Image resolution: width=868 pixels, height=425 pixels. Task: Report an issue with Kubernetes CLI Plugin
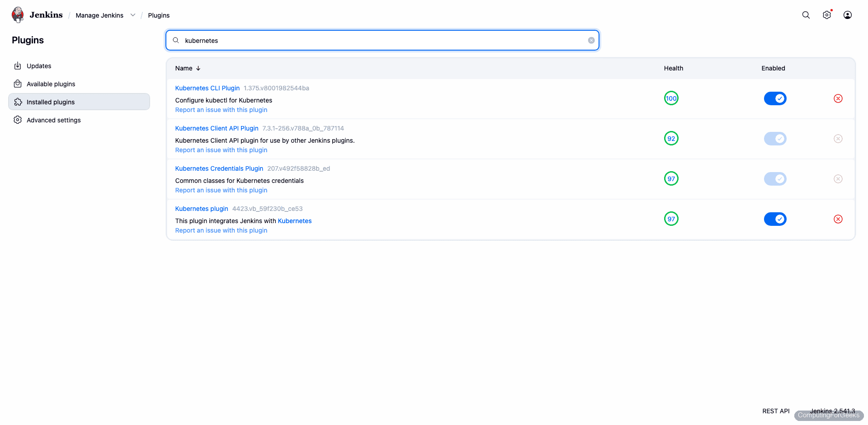pyautogui.click(x=221, y=110)
